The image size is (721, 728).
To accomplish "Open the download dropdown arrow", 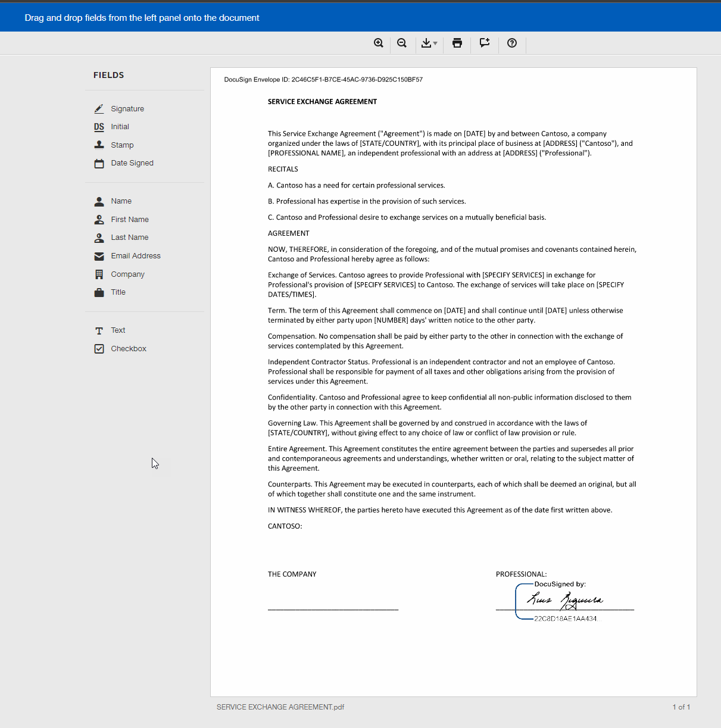I will [435, 43].
